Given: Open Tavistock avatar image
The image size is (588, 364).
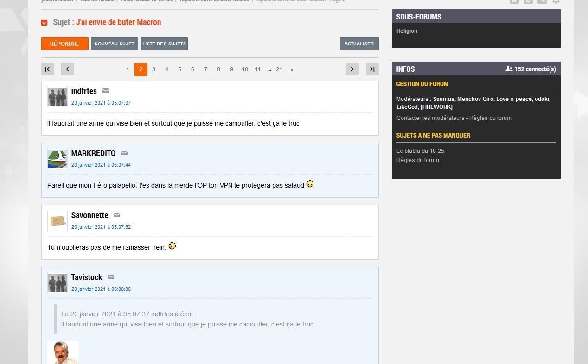Looking at the screenshot, I should click(x=58, y=283).
